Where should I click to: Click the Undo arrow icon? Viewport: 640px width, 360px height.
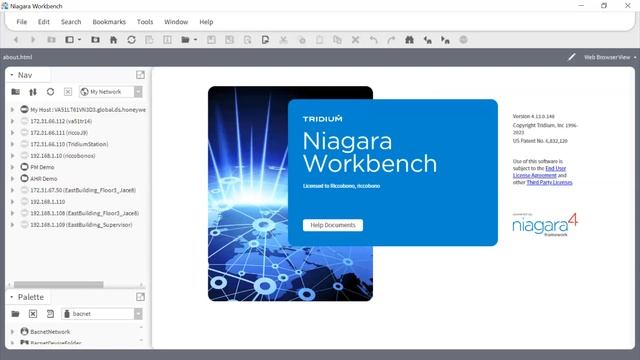coord(373,40)
